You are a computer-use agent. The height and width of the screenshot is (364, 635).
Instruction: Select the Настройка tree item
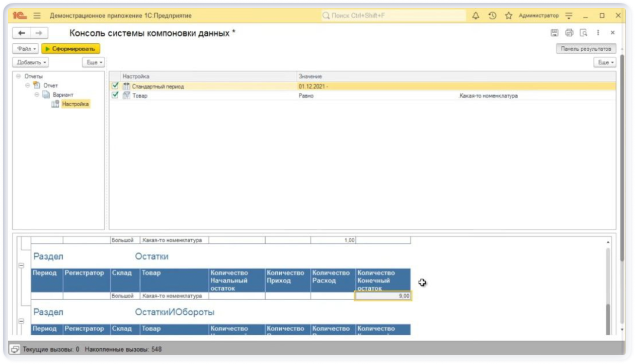coord(75,104)
